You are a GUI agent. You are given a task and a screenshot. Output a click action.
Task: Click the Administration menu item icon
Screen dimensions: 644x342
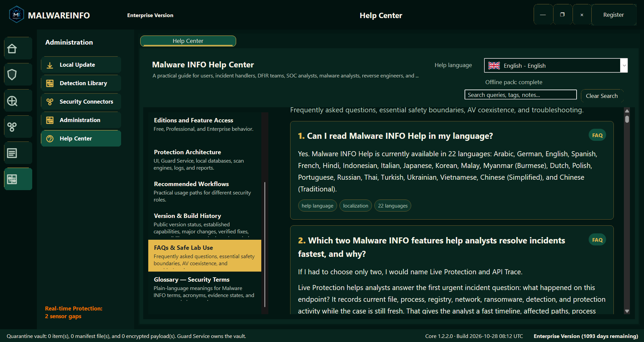point(50,120)
